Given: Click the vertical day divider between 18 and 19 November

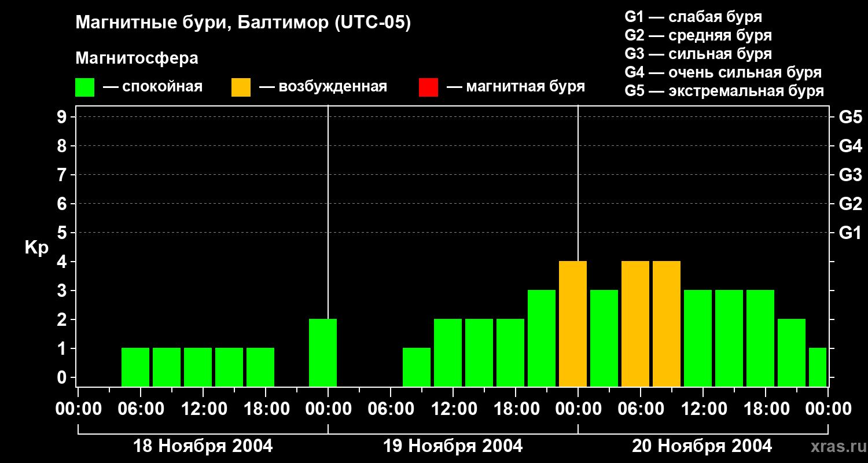Looking at the screenshot, I should pyautogui.click(x=328, y=211).
